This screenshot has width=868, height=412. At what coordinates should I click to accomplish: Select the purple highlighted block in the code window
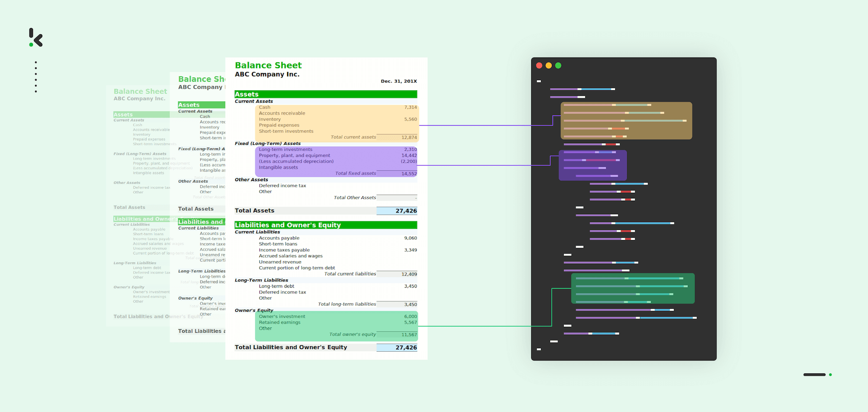coord(592,165)
